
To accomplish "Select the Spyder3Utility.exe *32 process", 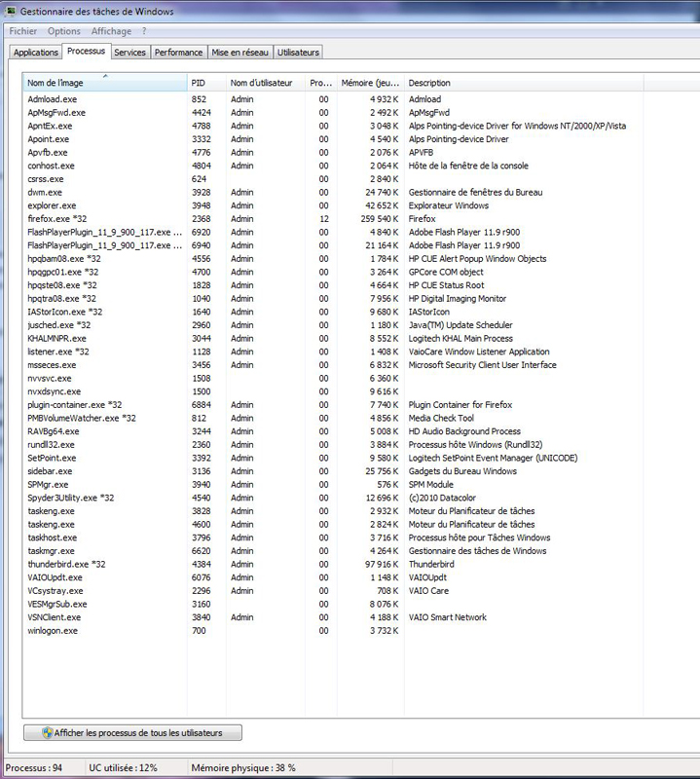I will pyautogui.click(x=335, y=499).
